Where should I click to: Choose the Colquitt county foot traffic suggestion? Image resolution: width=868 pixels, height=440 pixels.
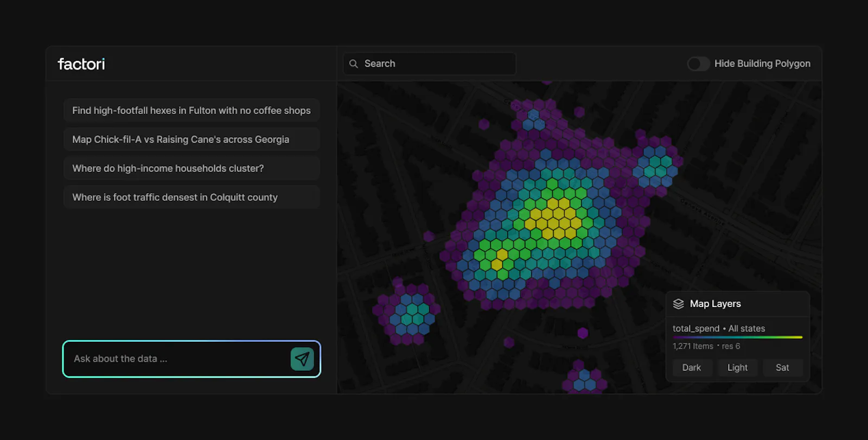click(192, 197)
